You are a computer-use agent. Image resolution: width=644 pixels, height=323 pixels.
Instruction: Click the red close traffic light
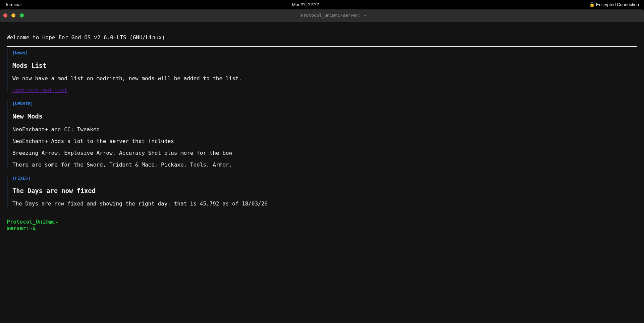(5, 15)
